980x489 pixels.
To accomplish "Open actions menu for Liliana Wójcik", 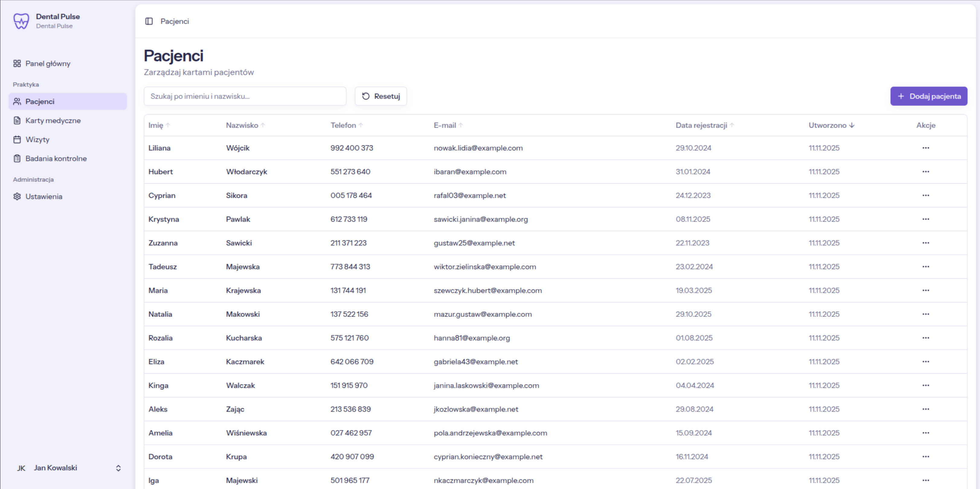I will 926,148.
